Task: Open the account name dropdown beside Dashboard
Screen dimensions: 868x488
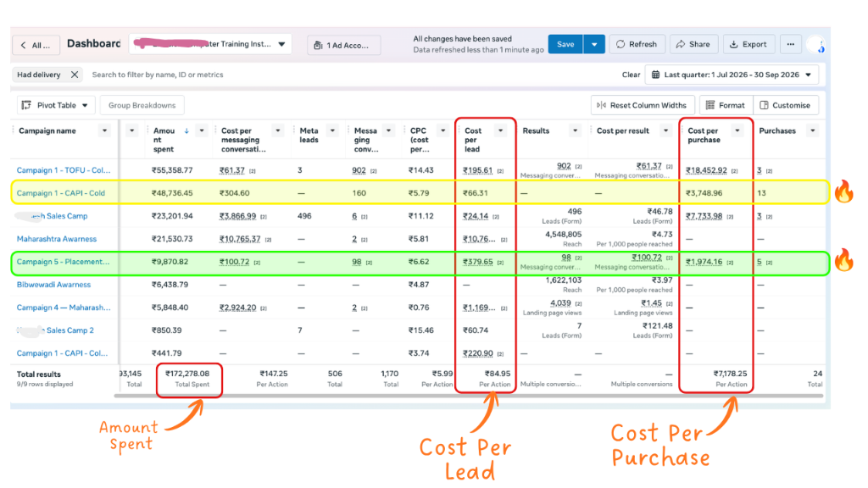Action: (x=210, y=44)
